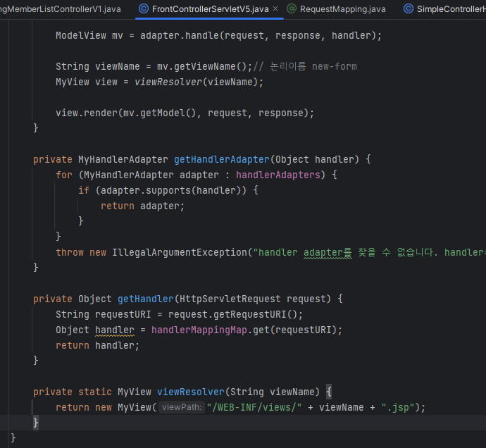Click the getHandler method declaration name
The width and height of the screenshot is (486, 448).
click(x=145, y=299)
